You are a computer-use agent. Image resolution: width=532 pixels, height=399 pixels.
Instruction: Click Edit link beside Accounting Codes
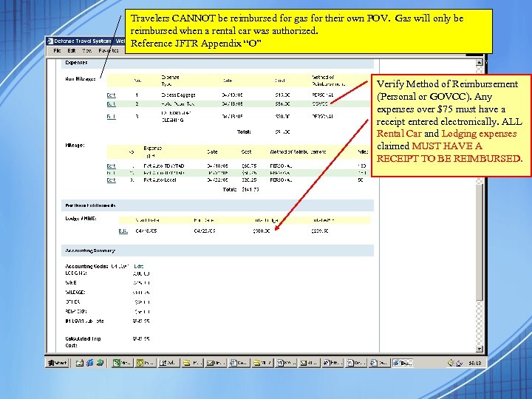pyautogui.click(x=139, y=266)
